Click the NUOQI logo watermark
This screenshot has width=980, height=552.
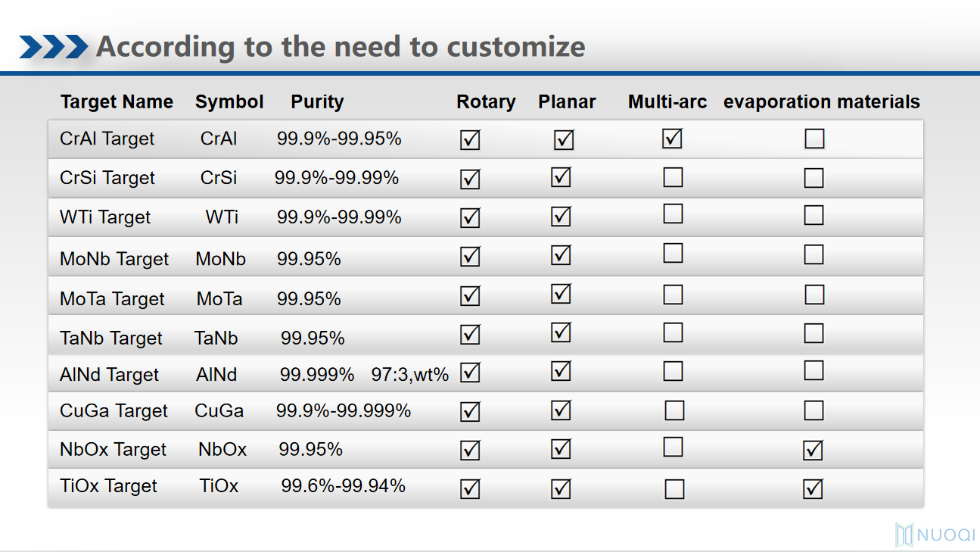935,535
